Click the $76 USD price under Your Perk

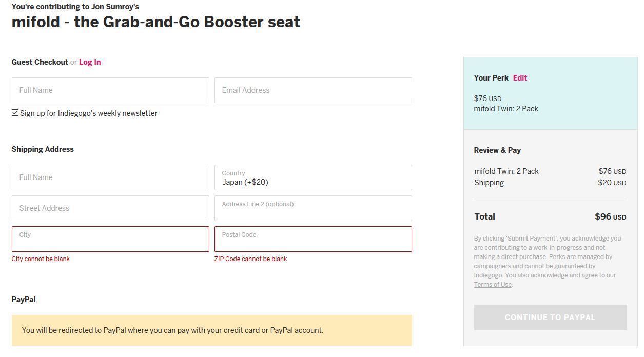click(487, 98)
